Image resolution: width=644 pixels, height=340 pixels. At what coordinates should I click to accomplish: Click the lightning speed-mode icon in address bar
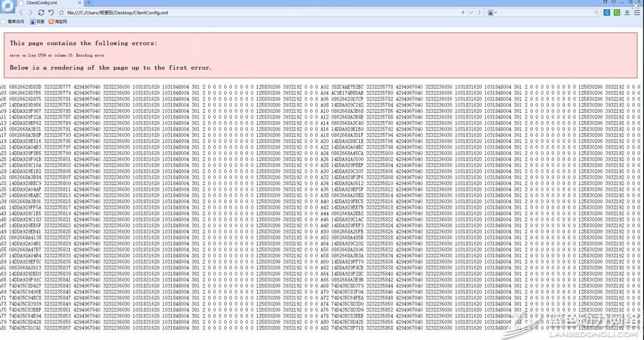pyautogui.click(x=463, y=12)
